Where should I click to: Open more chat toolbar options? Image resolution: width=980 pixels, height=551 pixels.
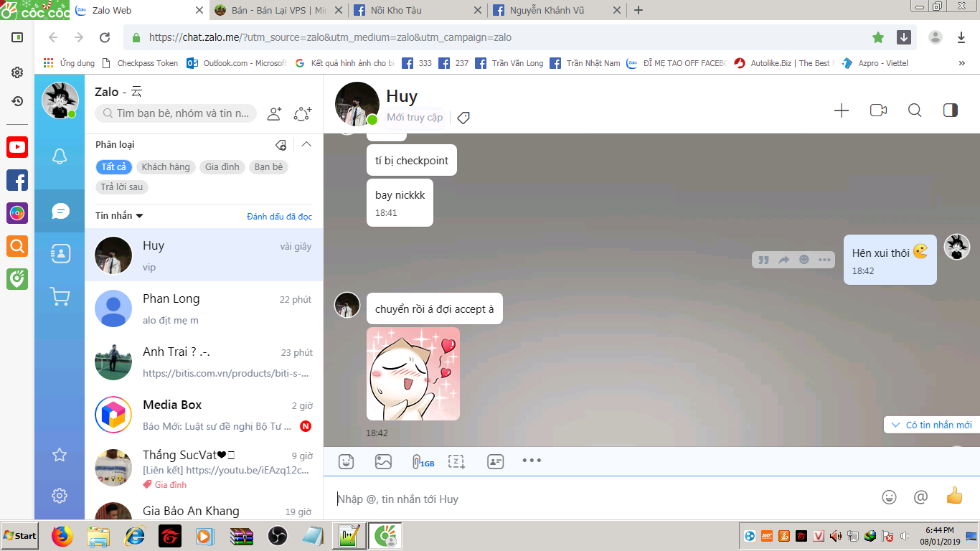click(x=532, y=461)
